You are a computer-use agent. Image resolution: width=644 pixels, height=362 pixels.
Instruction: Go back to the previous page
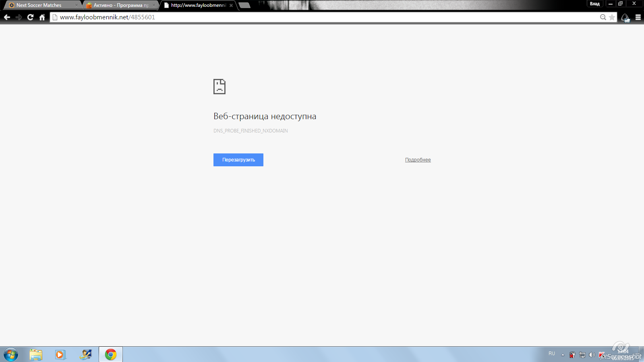pyautogui.click(x=7, y=17)
